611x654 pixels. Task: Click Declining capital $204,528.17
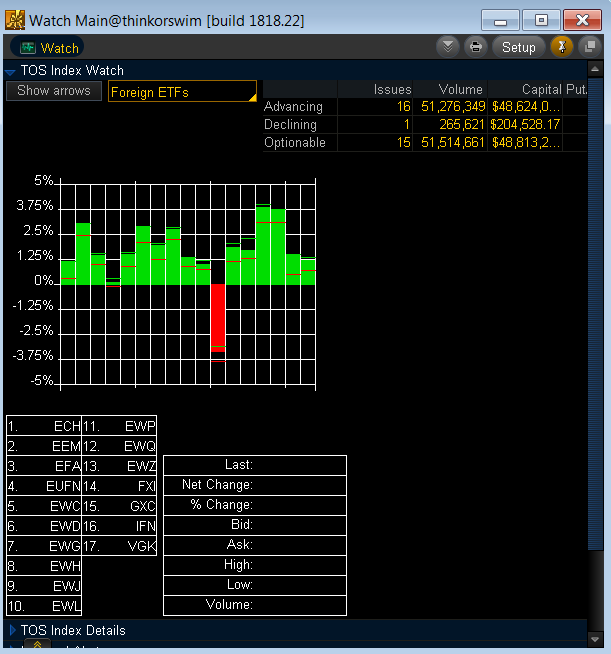point(525,125)
